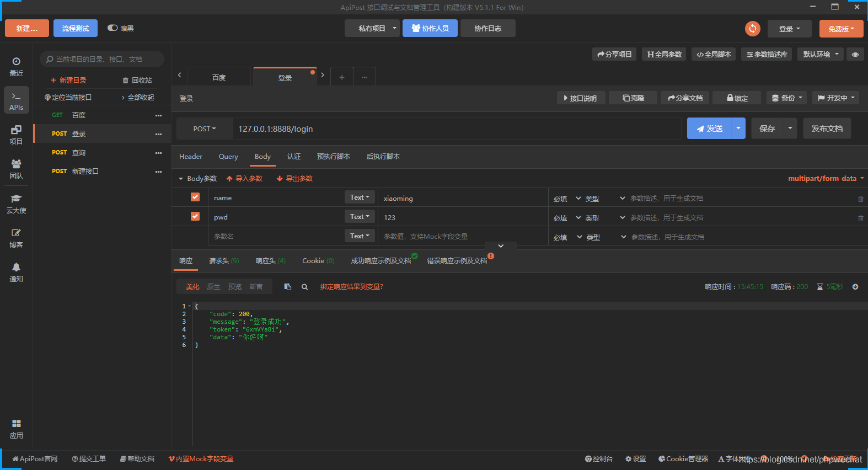Open the 保存 save options arrow
This screenshot has height=470, width=868.
[x=790, y=128]
